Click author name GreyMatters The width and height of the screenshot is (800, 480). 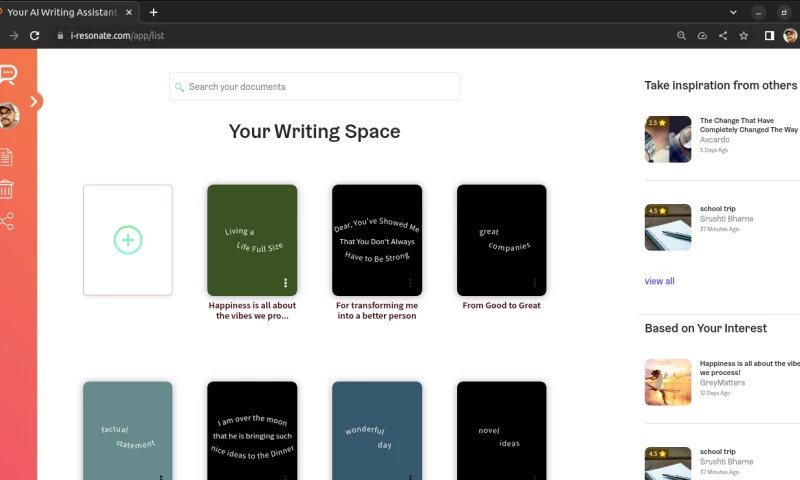pyautogui.click(x=722, y=383)
